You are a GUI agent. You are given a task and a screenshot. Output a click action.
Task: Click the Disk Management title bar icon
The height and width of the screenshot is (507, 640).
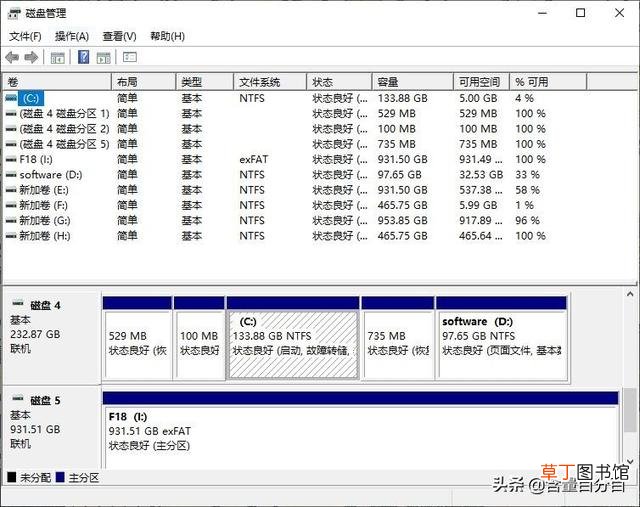[13, 13]
